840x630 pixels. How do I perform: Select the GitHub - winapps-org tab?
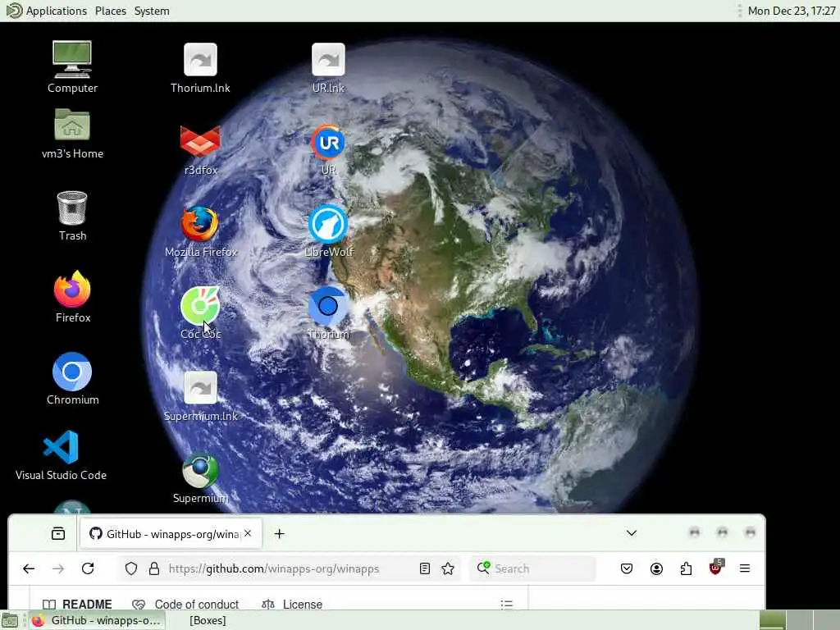tap(171, 533)
